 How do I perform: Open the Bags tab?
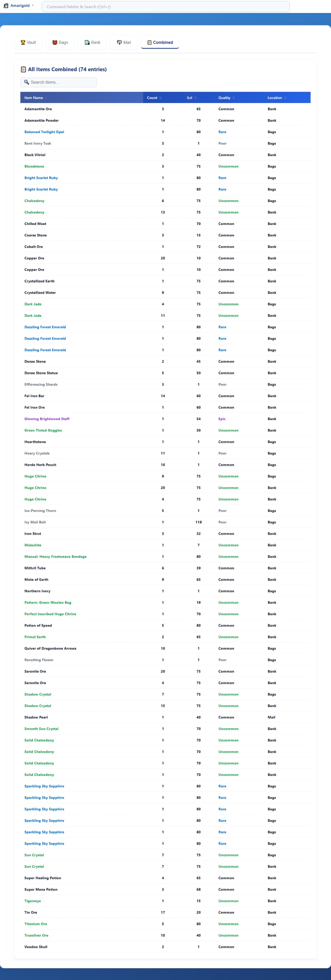[60, 43]
